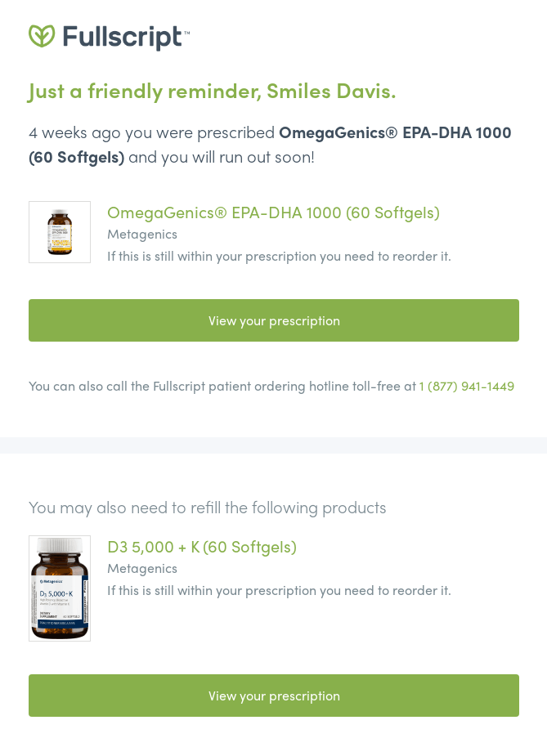Select the bold OmegaGenics prescription text
This screenshot has height=756, width=547.
[x=395, y=132]
